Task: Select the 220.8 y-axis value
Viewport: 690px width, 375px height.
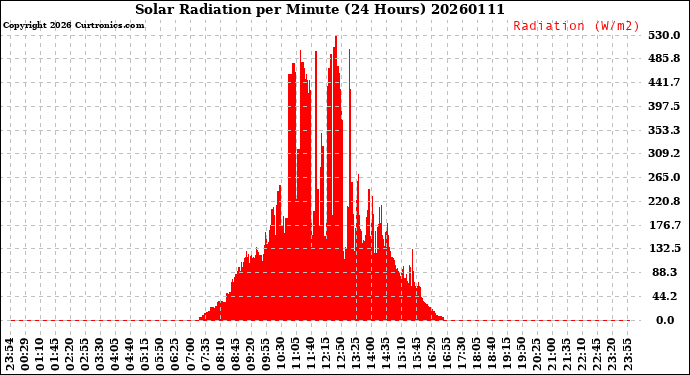Action: (664, 202)
